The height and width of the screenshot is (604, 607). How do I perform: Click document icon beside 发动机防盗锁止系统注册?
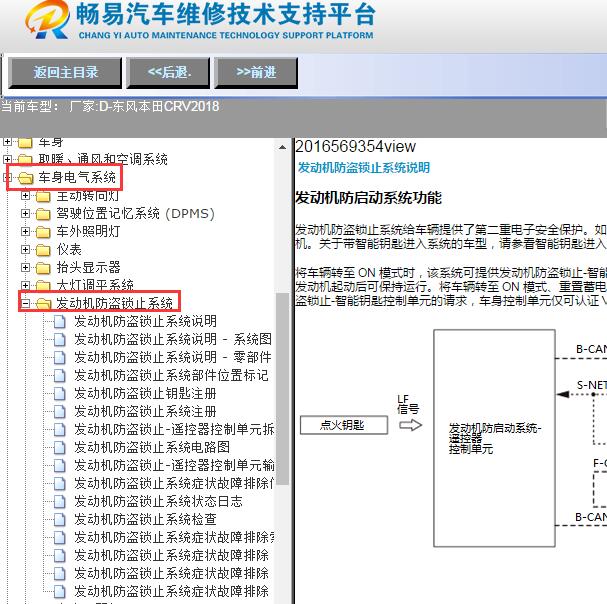60,412
